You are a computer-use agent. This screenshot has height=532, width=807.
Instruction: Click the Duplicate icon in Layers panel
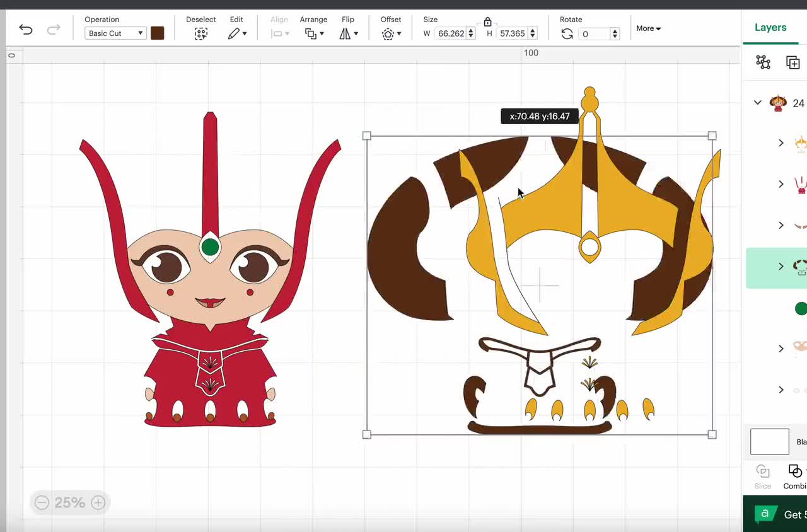[792, 62]
